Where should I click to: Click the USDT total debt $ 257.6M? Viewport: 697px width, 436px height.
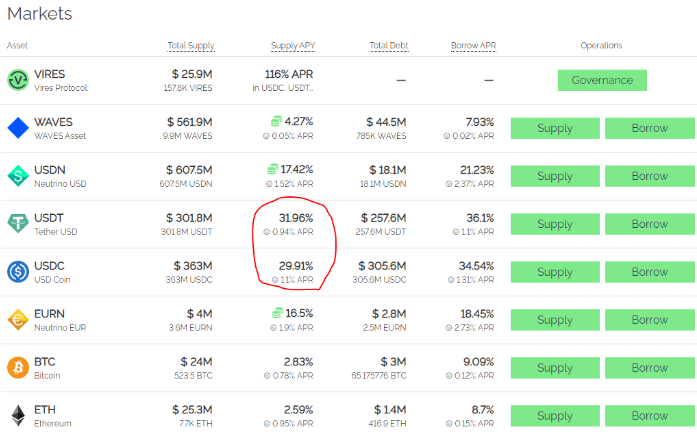pos(383,218)
